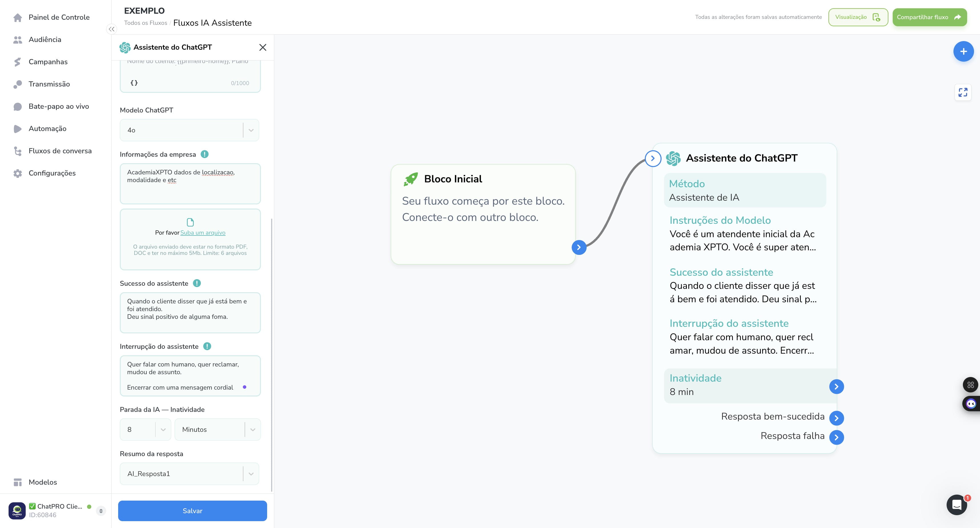Click the Bate-papo ao vivo chat icon
This screenshot has height=528, width=980.
point(17,106)
